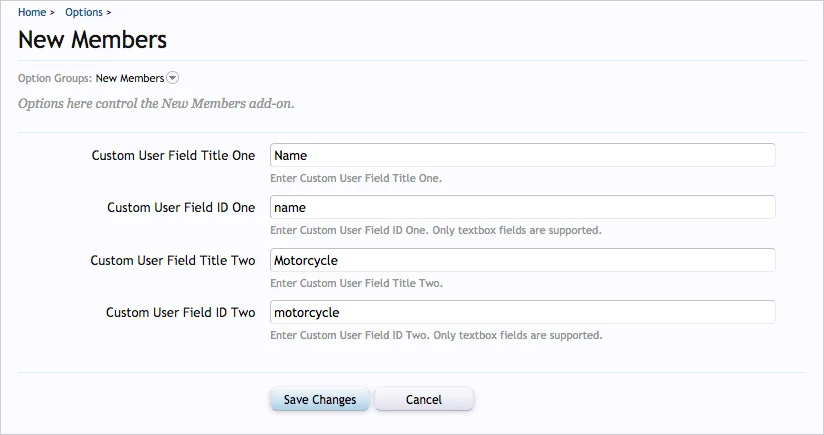Viewport: 824px width, 435px height.
Task: Click the 'Enter Custom User Field Title One' hint
Action: (356, 179)
